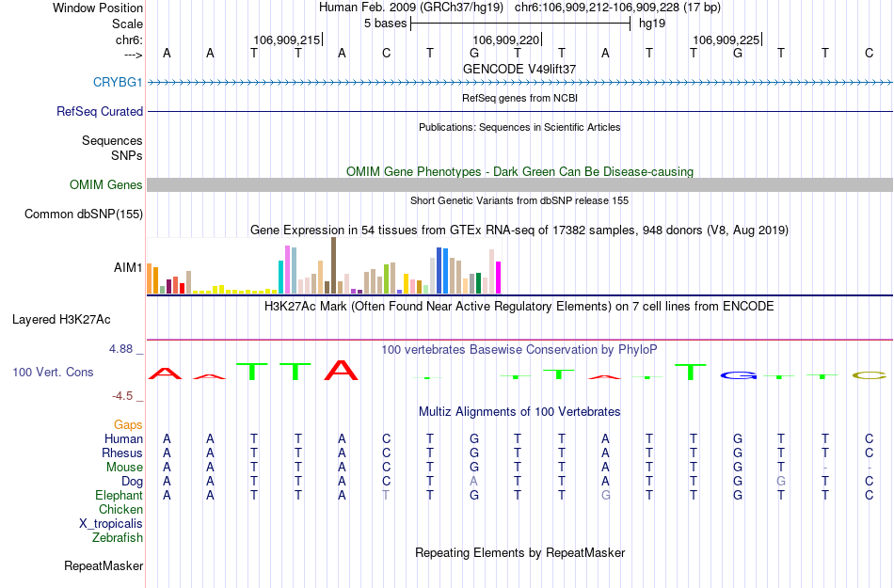Click the gray G in Elephant alignment row
The image size is (894, 588).
tap(605, 495)
